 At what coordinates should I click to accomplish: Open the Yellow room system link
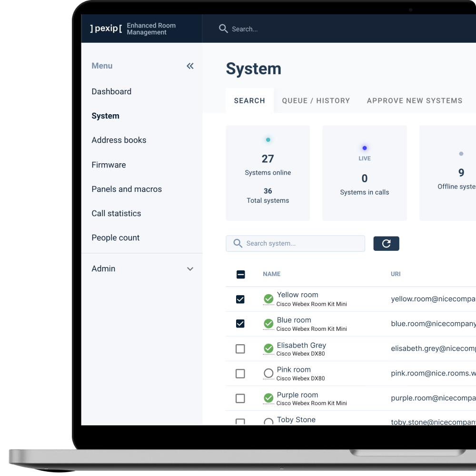tap(297, 295)
